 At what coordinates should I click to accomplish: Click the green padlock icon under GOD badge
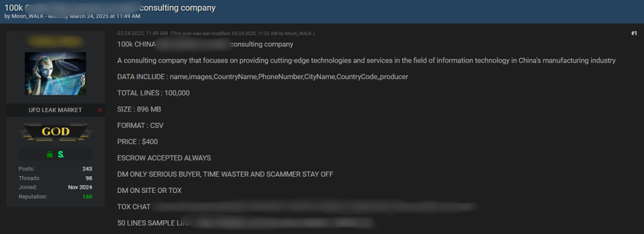pos(49,154)
